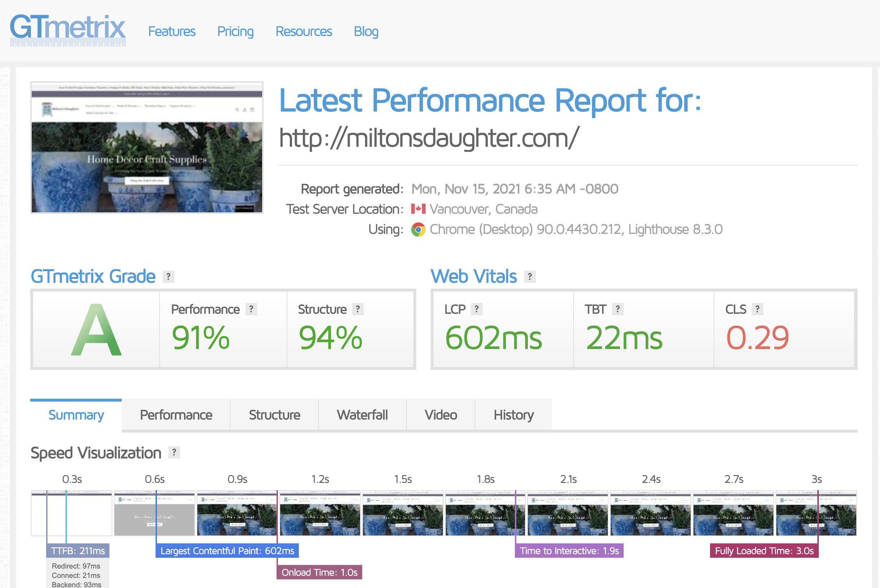Click the Fully Loaded Time marker
This screenshot has width=880, height=588.
(x=764, y=551)
